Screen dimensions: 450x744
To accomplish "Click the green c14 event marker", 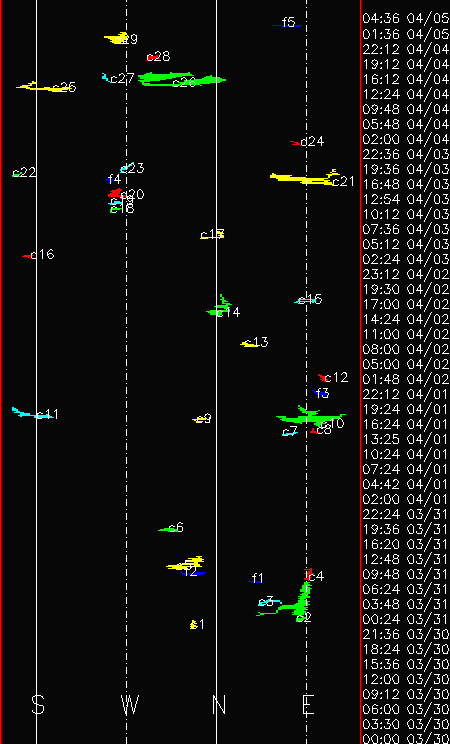I will pos(218,306).
